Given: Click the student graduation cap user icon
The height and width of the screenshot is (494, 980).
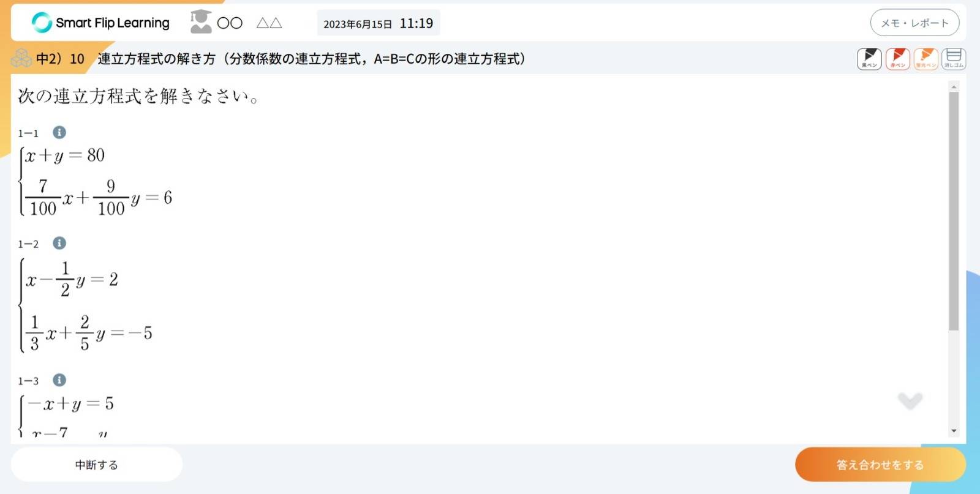Looking at the screenshot, I should (200, 22).
